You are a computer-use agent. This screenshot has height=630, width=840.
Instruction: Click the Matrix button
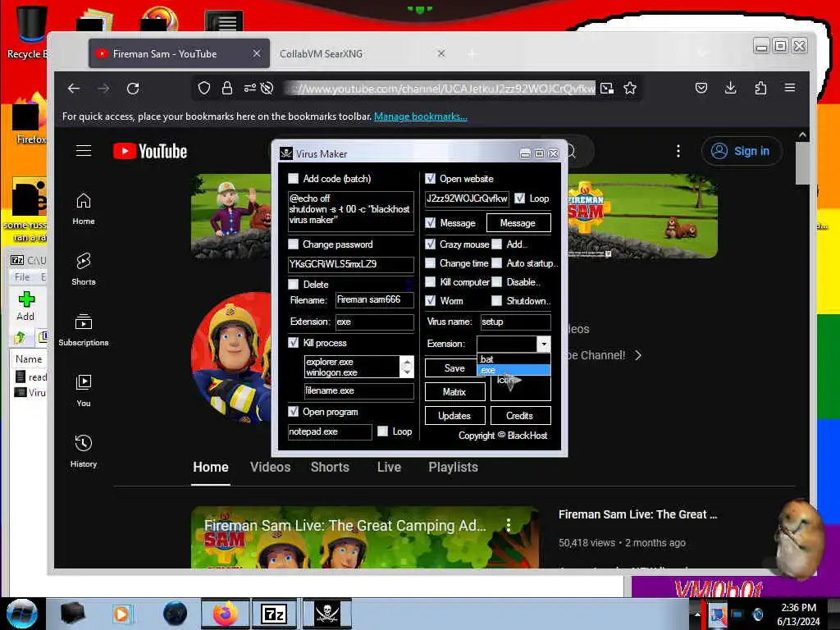click(x=454, y=391)
